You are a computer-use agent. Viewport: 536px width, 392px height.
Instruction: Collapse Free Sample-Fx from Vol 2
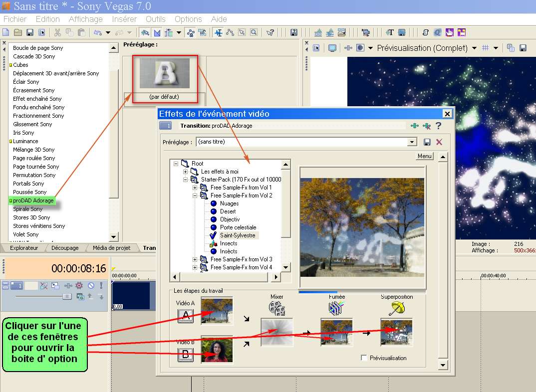[195, 196]
